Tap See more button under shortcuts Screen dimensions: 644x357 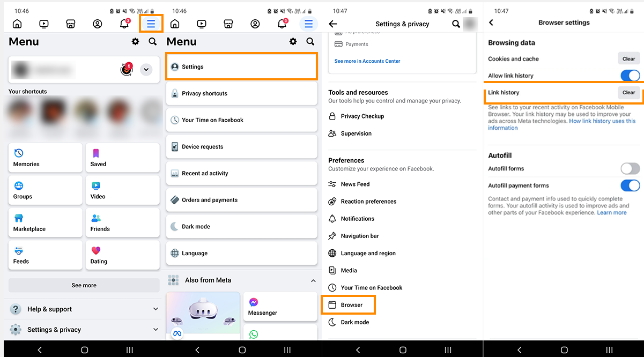pyautogui.click(x=84, y=285)
